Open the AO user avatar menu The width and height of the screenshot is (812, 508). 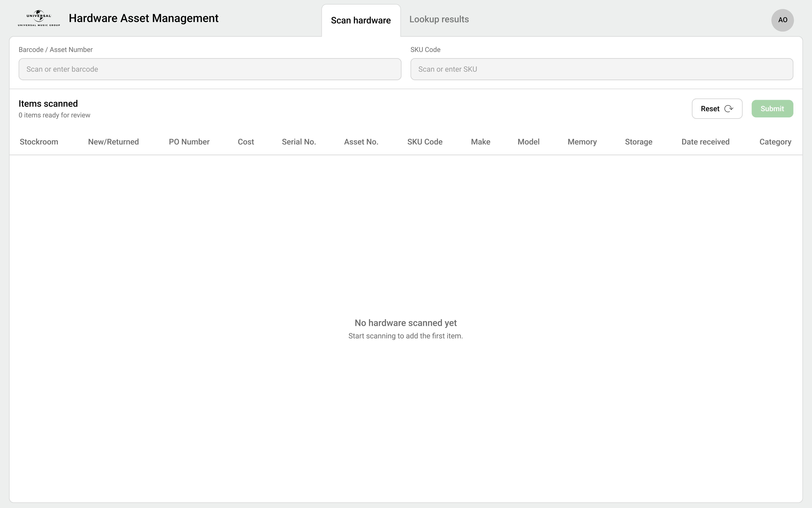(782, 20)
